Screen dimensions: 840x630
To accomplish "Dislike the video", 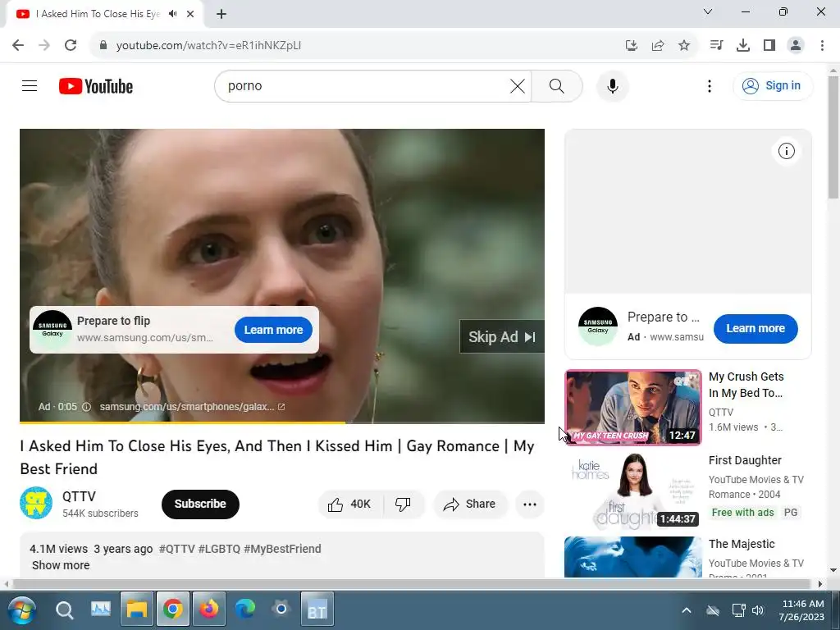I will click(x=403, y=504).
